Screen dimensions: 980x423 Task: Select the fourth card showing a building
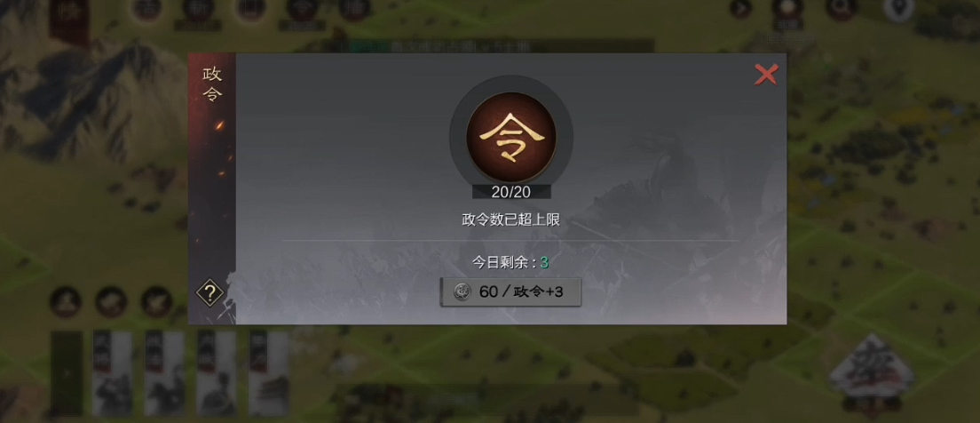(269, 373)
